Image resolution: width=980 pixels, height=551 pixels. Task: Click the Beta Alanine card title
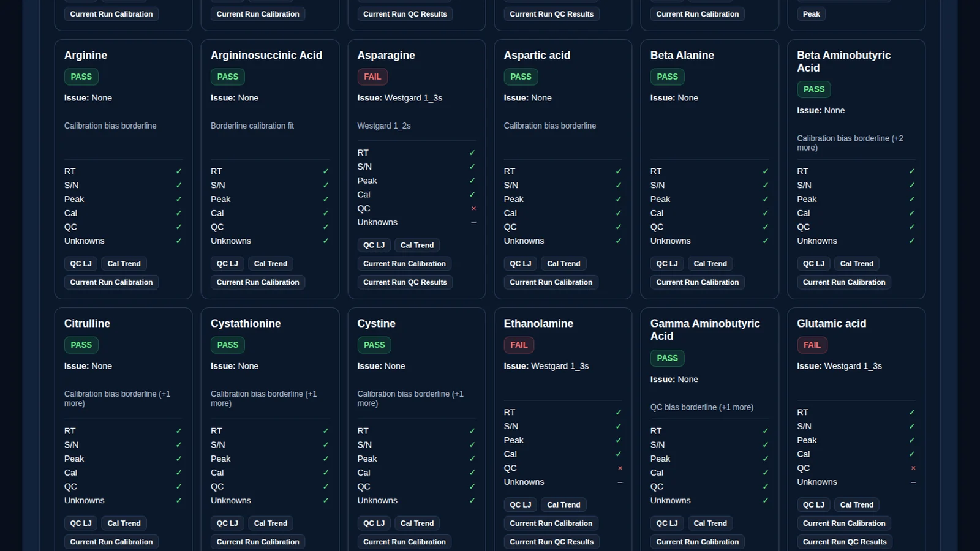pyautogui.click(x=682, y=55)
